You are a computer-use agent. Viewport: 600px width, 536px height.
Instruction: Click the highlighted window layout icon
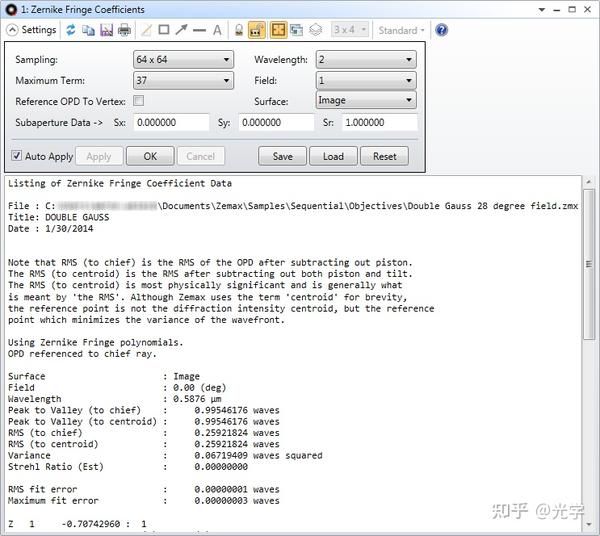point(278,30)
